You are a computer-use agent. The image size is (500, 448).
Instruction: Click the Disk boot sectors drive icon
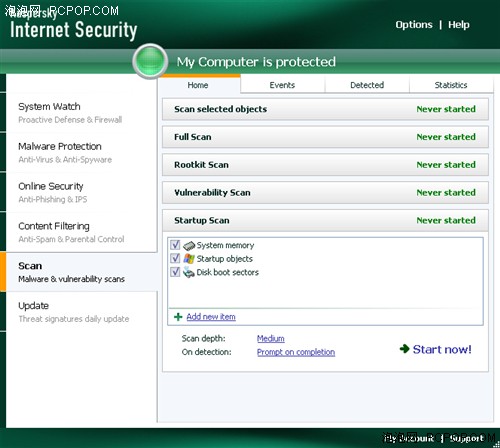pos(189,272)
